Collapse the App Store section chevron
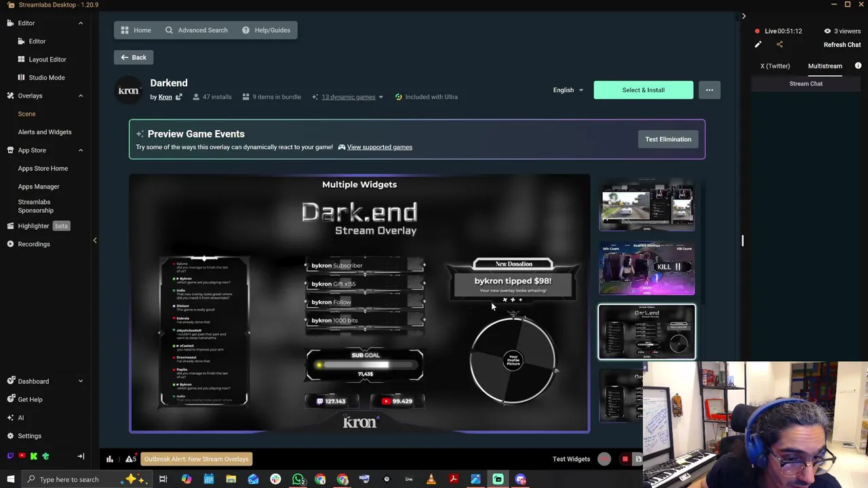Viewport: 868px width, 488px height. [80, 150]
